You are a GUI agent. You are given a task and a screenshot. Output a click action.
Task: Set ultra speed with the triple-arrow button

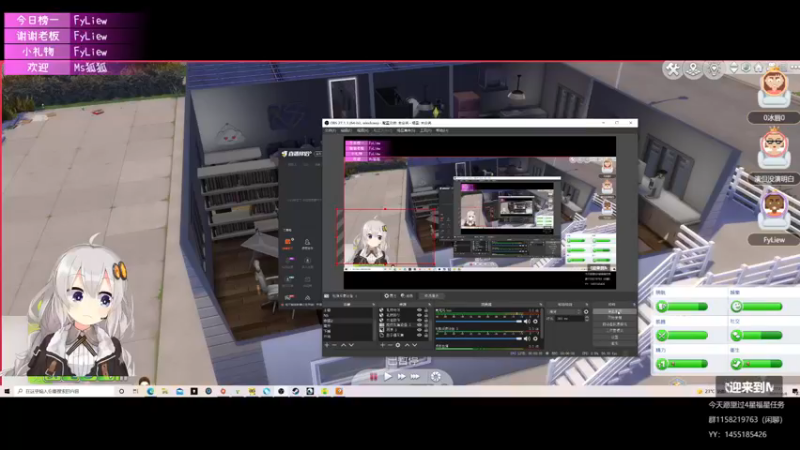[415, 377]
